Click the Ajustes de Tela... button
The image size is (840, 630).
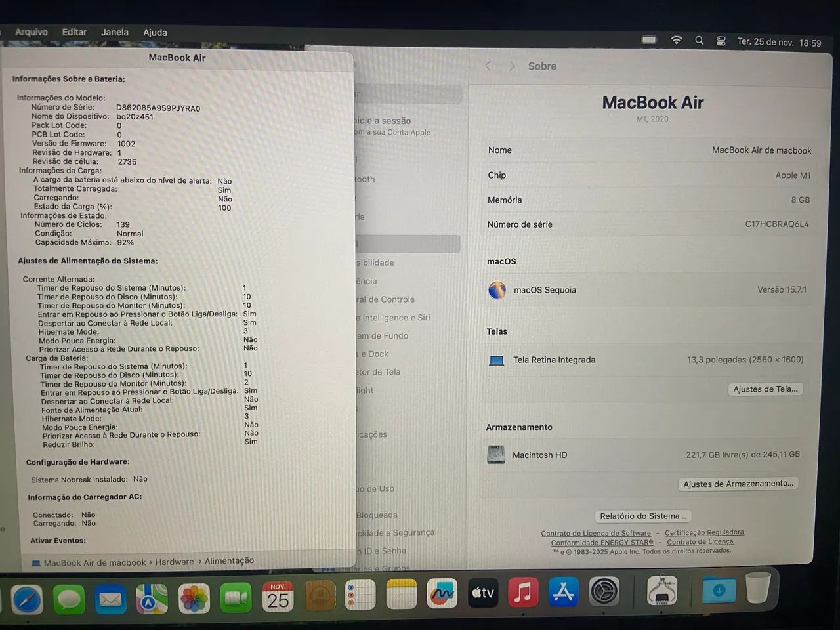tap(765, 389)
